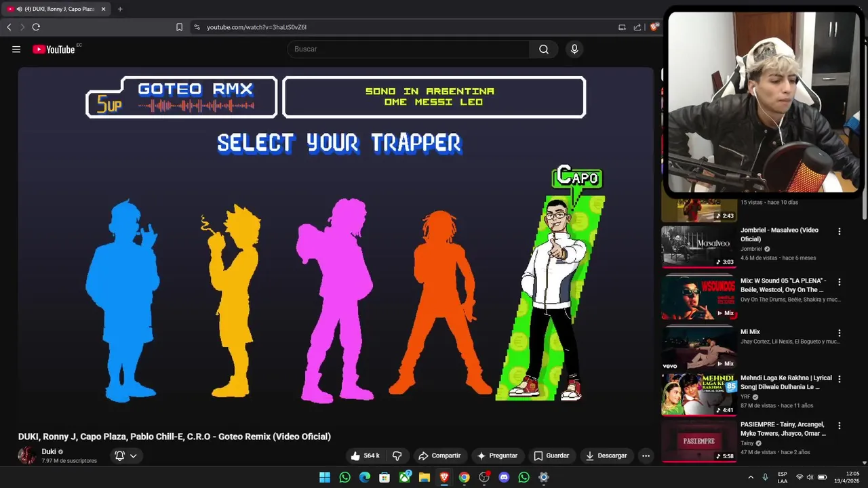Open W Sound 05 LA PLENA mix thumbnail
This screenshot has width=868, height=488.
(x=698, y=297)
